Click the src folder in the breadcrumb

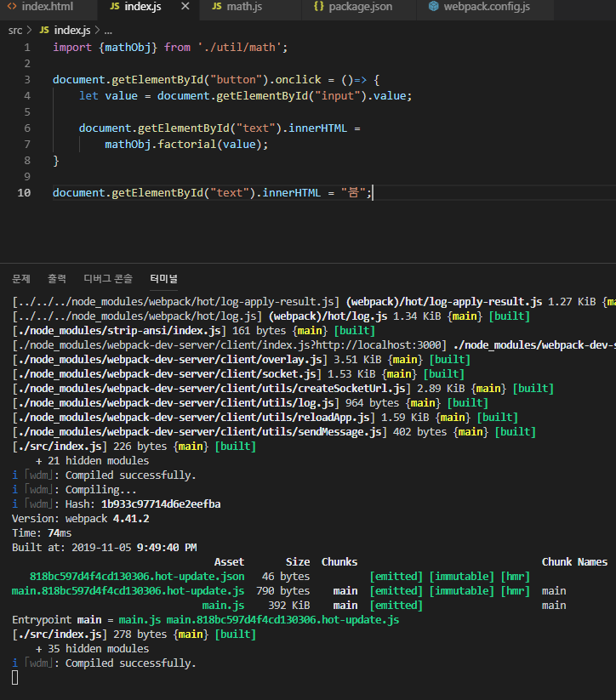pos(15,30)
